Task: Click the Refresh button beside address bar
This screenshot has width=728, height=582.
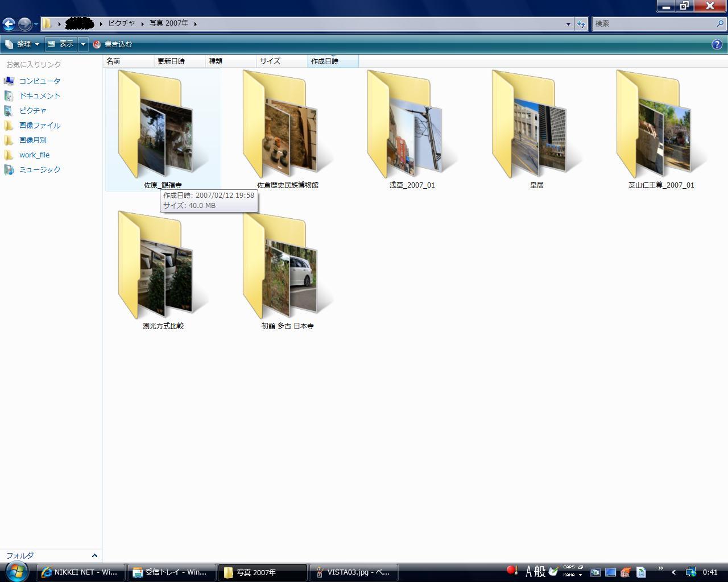Action: (x=581, y=23)
